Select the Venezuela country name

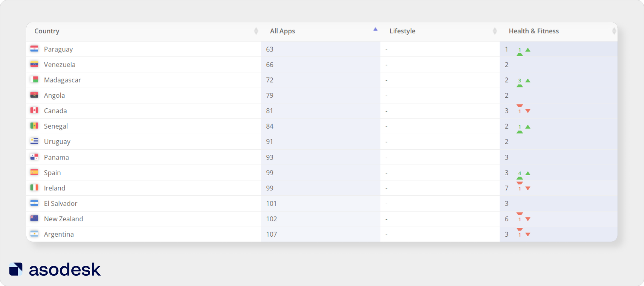point(60,65)
